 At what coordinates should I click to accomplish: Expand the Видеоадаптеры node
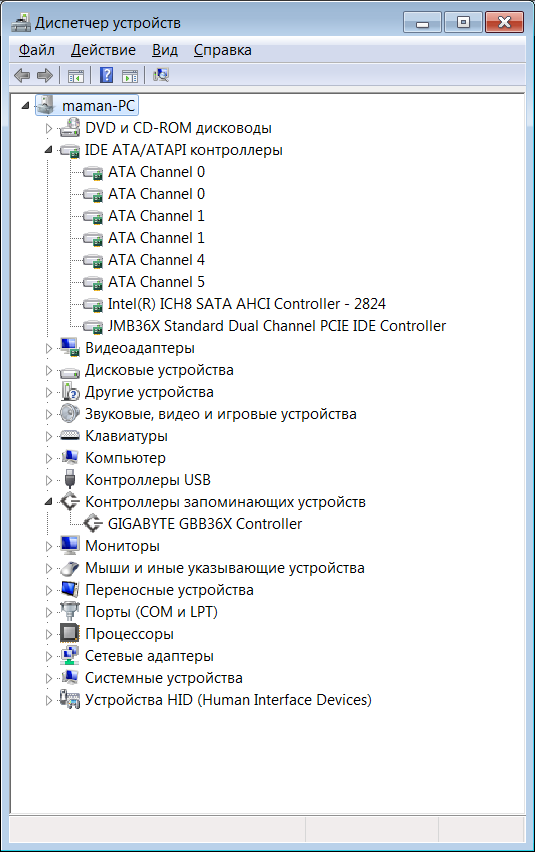48,348
